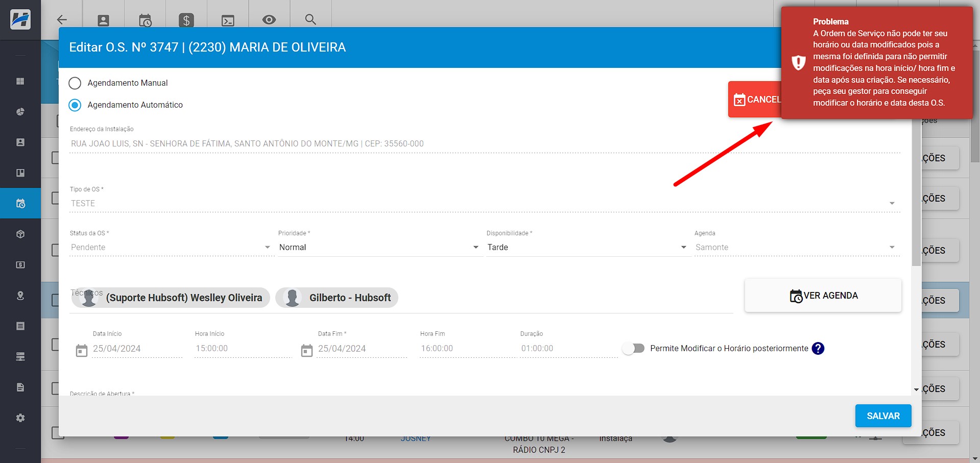
Task: Open the highlighted calendar-clock sidebar icon
Action: coord(20,204)
